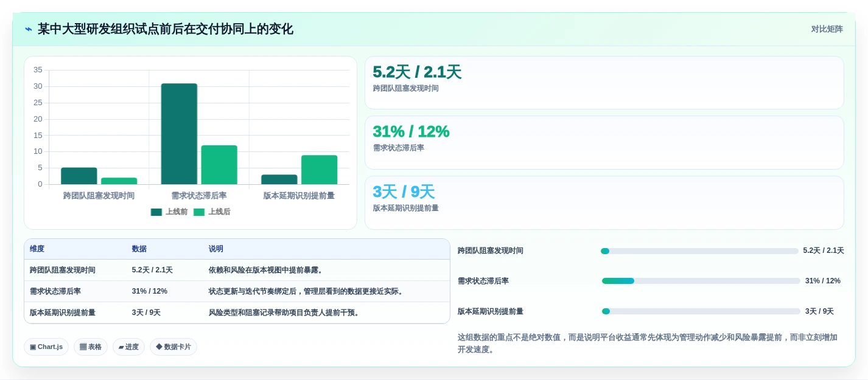Click x-axis label 版本延期识别提前量 in chart
Viewport: 868px width, 380px height.
[299, 196]
